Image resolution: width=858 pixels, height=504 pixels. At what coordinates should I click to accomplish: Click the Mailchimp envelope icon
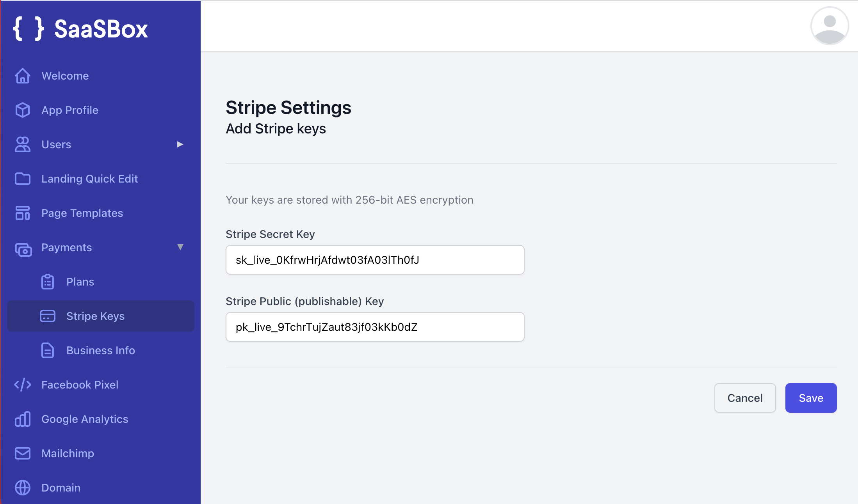[23, 453]
